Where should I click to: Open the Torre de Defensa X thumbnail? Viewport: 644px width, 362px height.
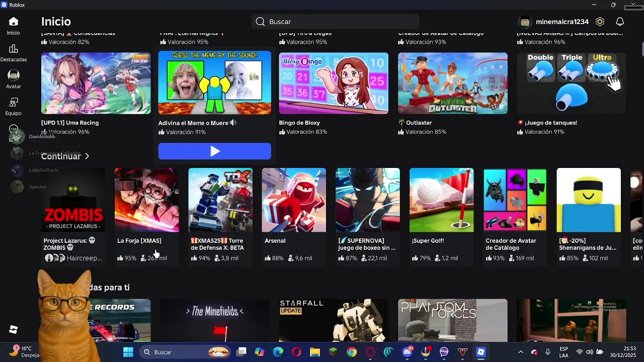[220, 200]
